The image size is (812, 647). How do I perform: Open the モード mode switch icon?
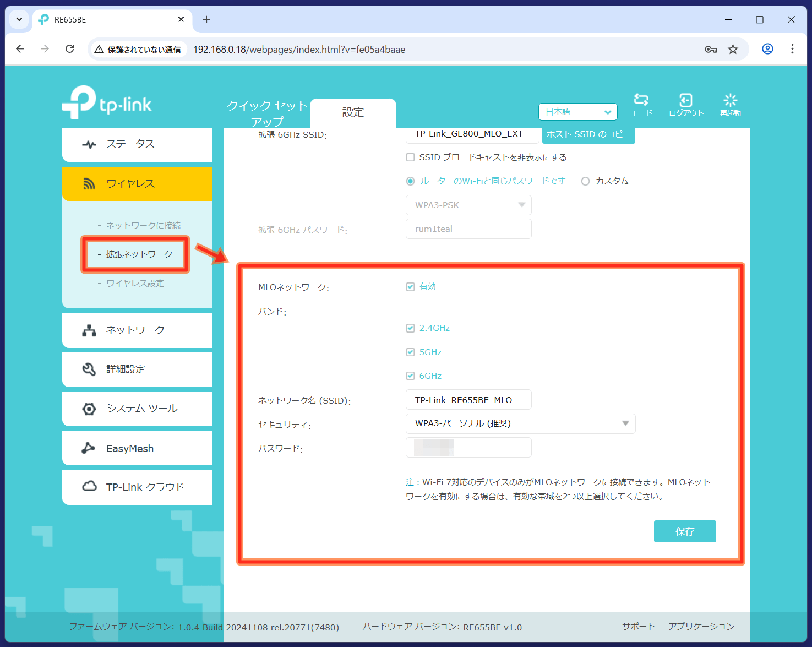tap(641, 105)
